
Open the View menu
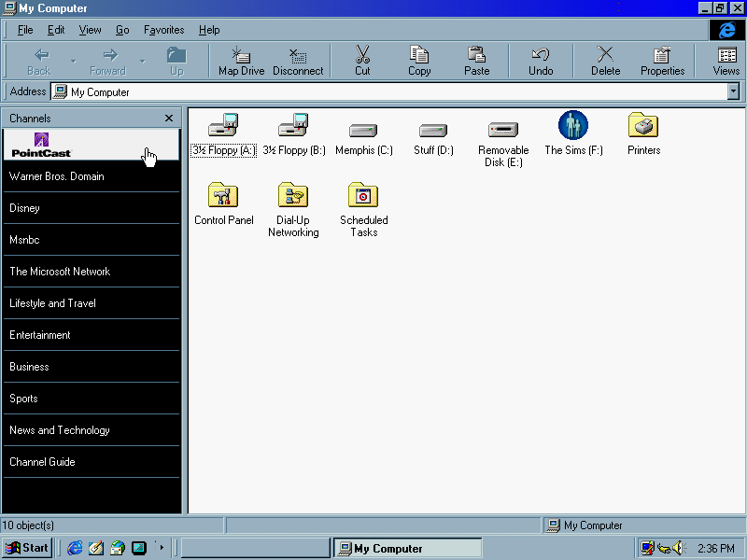90,30
